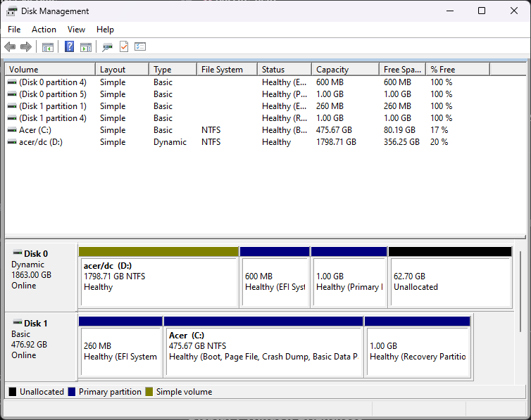Click the 475.67 GB capacity cell

coord(334,130)
